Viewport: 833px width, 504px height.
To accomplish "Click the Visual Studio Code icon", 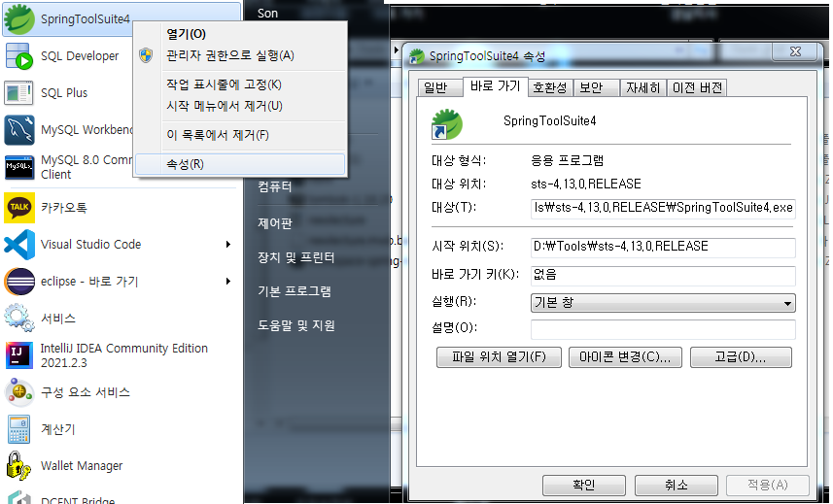I will pos(19,245).
